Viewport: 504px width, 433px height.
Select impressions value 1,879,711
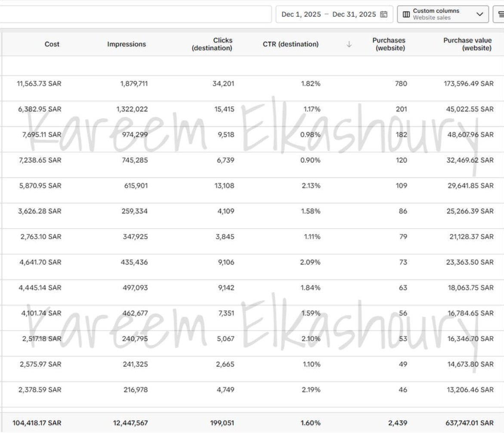tap(134, 84)
